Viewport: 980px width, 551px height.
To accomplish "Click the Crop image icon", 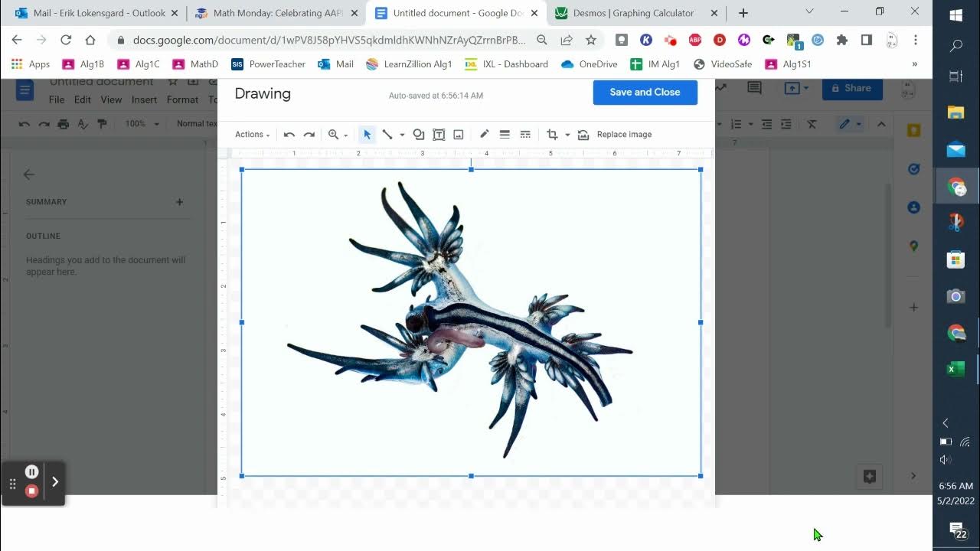I will point(552,135).
